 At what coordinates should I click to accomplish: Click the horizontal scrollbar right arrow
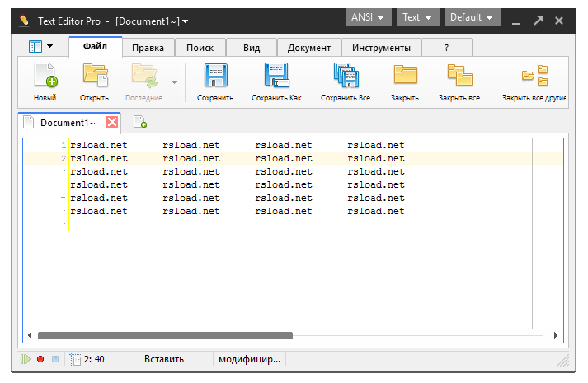[556, 335]
